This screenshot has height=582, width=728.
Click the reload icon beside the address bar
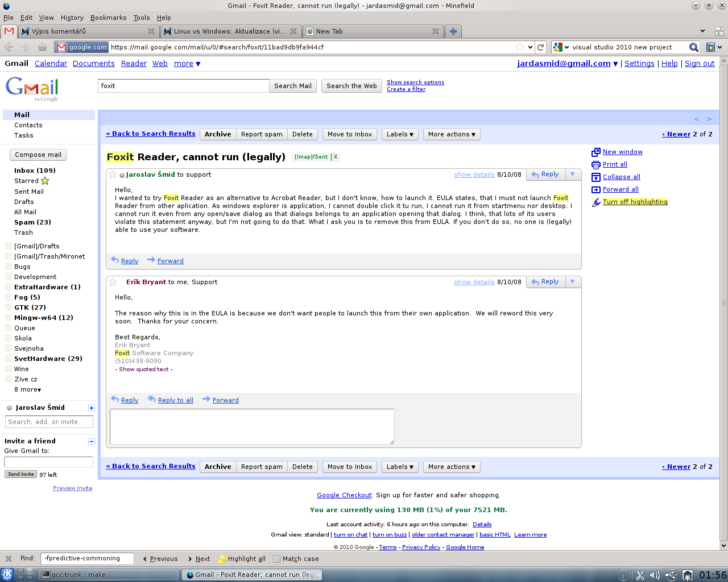point(541,47)
